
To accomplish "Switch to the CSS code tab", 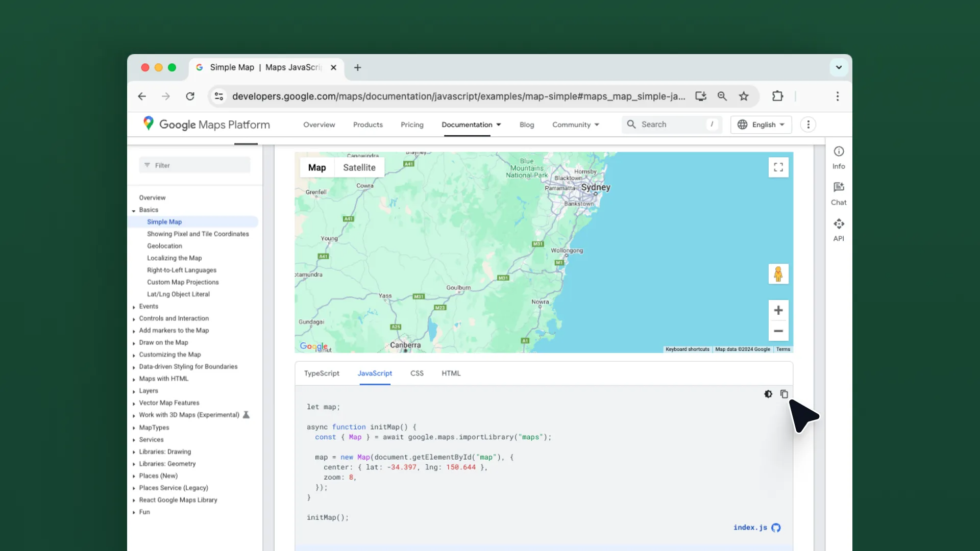I will tap(416, 373).
